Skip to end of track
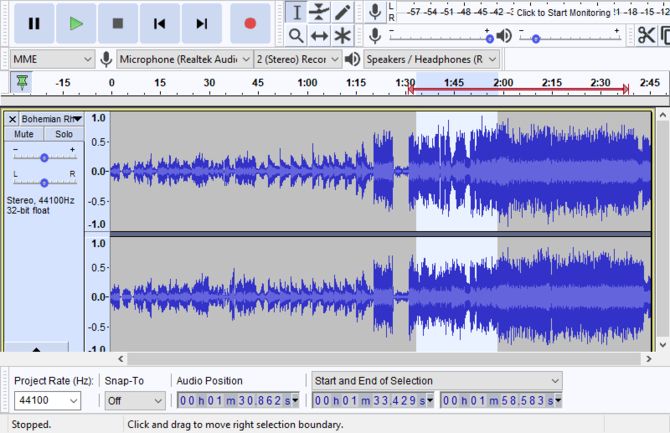Image resolution: width=670 pixels, height=433 pixels. [x=202, y=23]
